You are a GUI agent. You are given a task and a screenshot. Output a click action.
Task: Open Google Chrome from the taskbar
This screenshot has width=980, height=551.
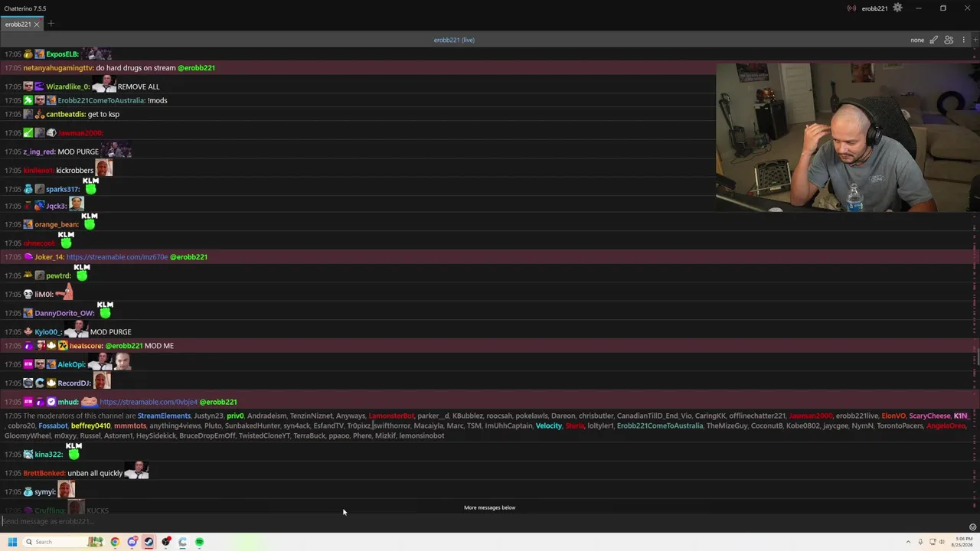click(115, 542)
